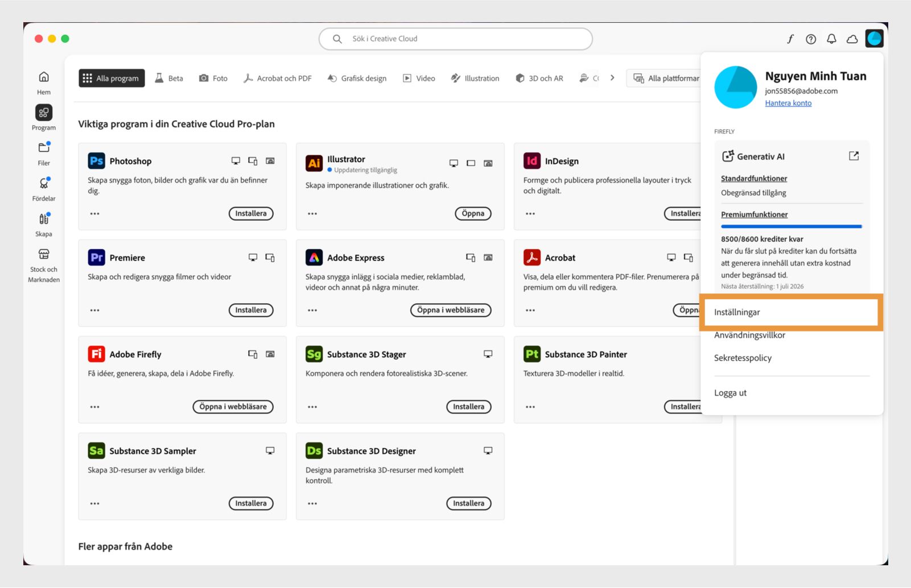This screenshot has width=911, height=588.
Task: Open Fördelar in the sidebar
Action: point(44,183)
